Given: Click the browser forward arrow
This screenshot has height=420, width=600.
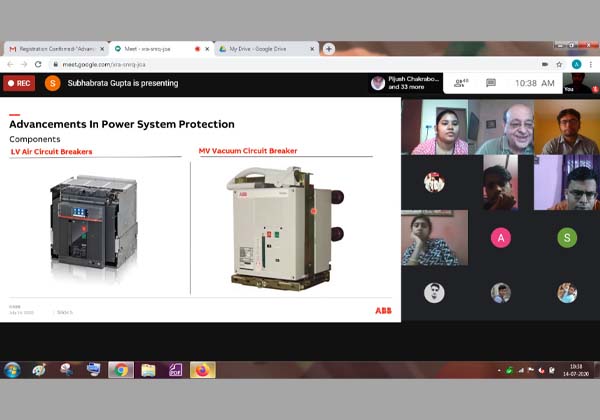Looking at the screenshot, I should click(x=24, y=64).
